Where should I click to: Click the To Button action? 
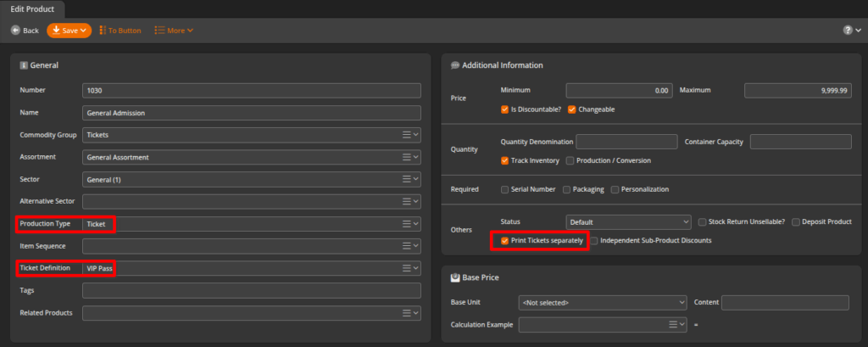click(x=120, y=31)
